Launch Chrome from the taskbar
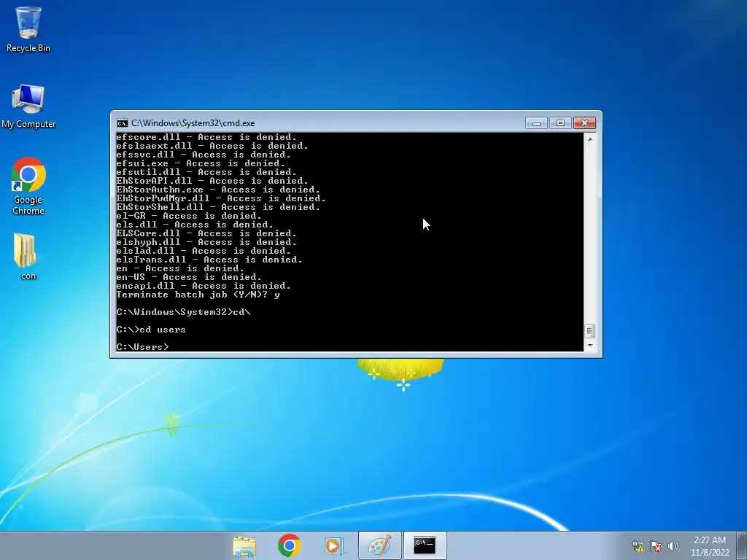This screenshot has height=560, width=747. pos(289,545)
